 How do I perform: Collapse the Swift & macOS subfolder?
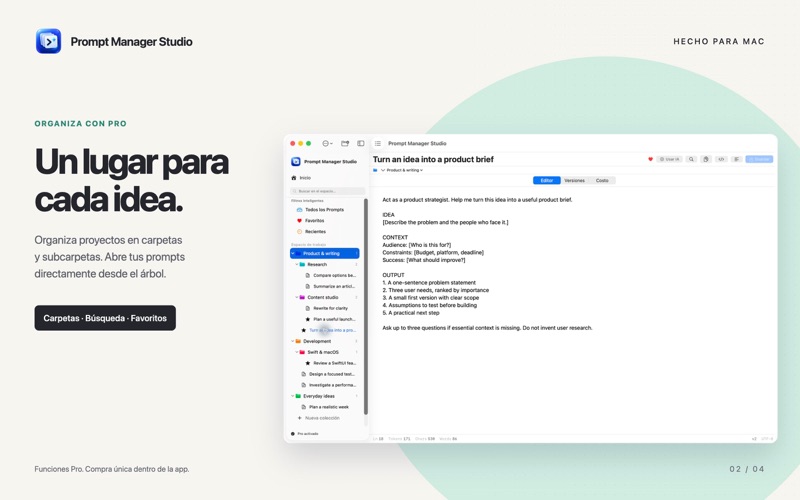point(297,352)
